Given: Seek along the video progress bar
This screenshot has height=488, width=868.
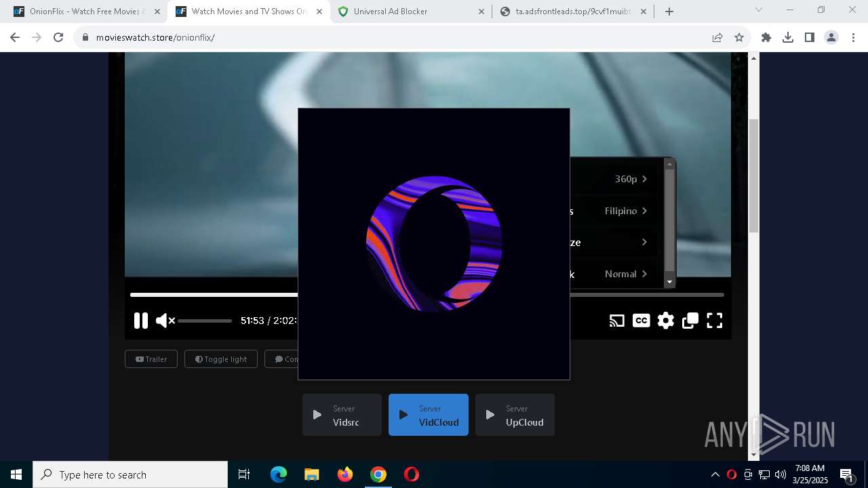Looking at the screenshot, I should click(x=427, y=295).
